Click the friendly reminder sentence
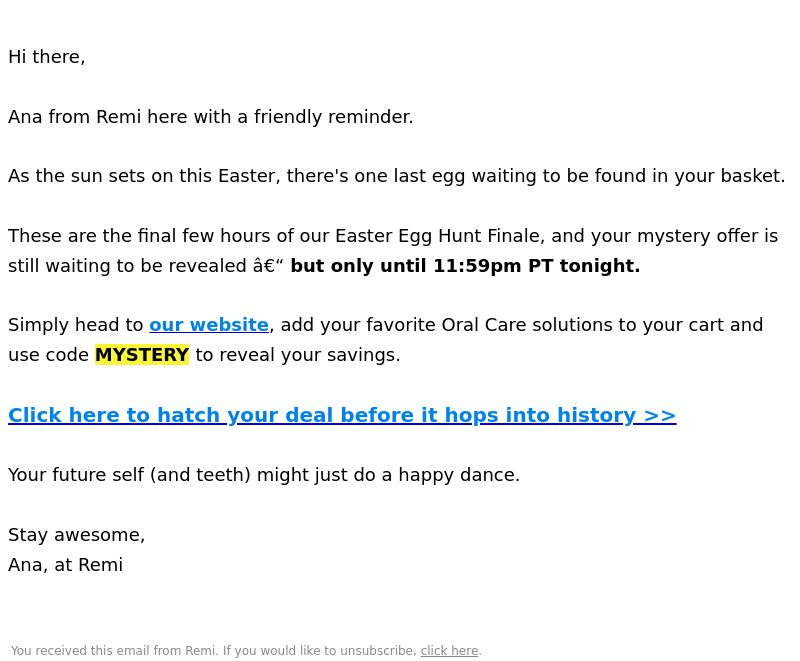 pyautogui.click(x=210, y=117)
